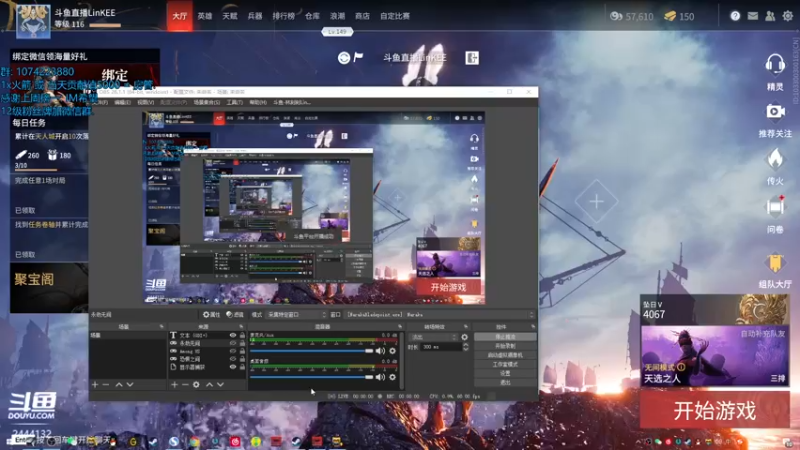Open the 排行榜 leaderboard tab
This screenshot has height=450, width=800.
284,16
